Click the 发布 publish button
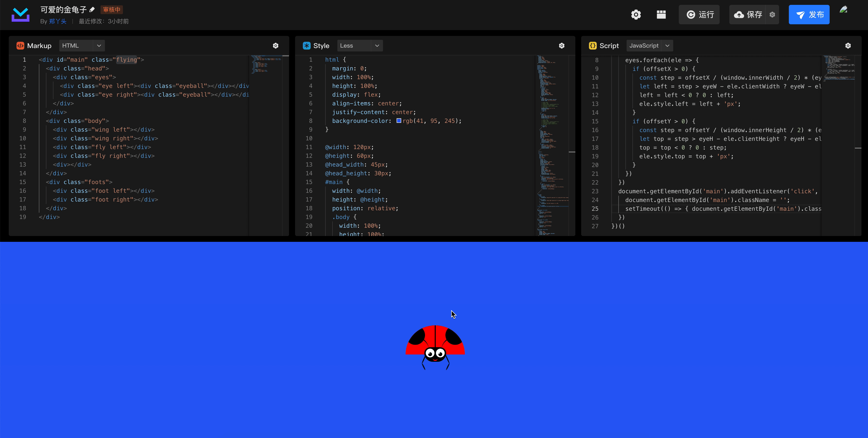 point(809,15)
